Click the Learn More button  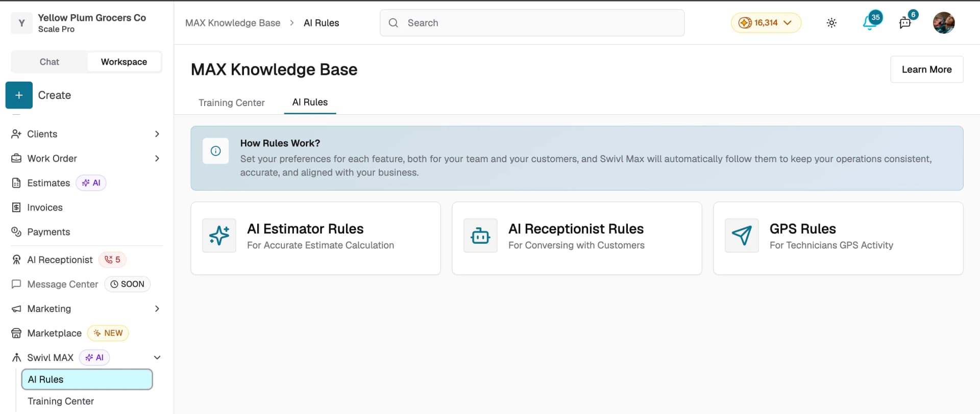927,69
